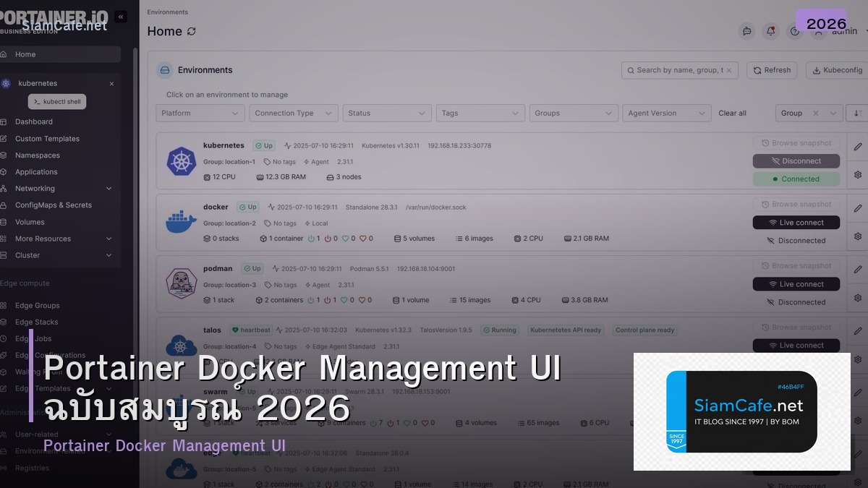Toggle the sort order arrow beside filters
The height and width of the screenshot is (488, 868).
tap(856, 113)
